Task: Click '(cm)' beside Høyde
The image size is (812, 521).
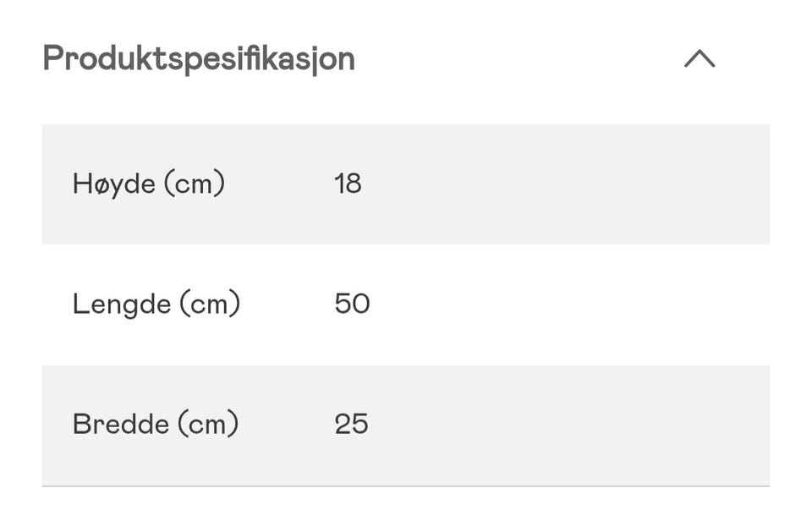Action: point(195,184)
